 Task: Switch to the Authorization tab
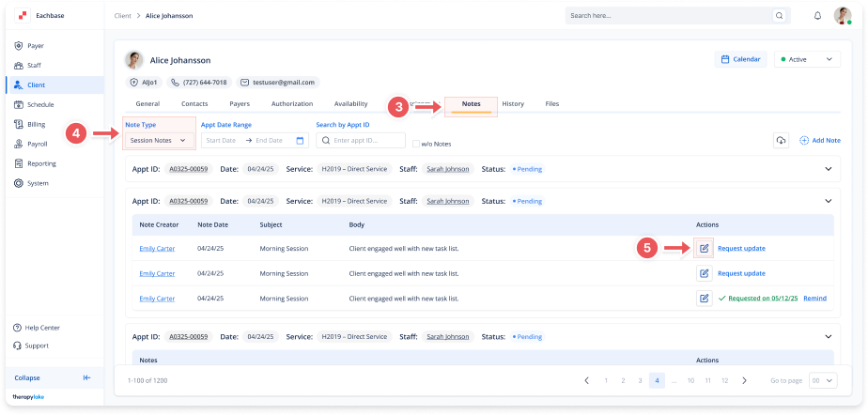tap(291, 103)
